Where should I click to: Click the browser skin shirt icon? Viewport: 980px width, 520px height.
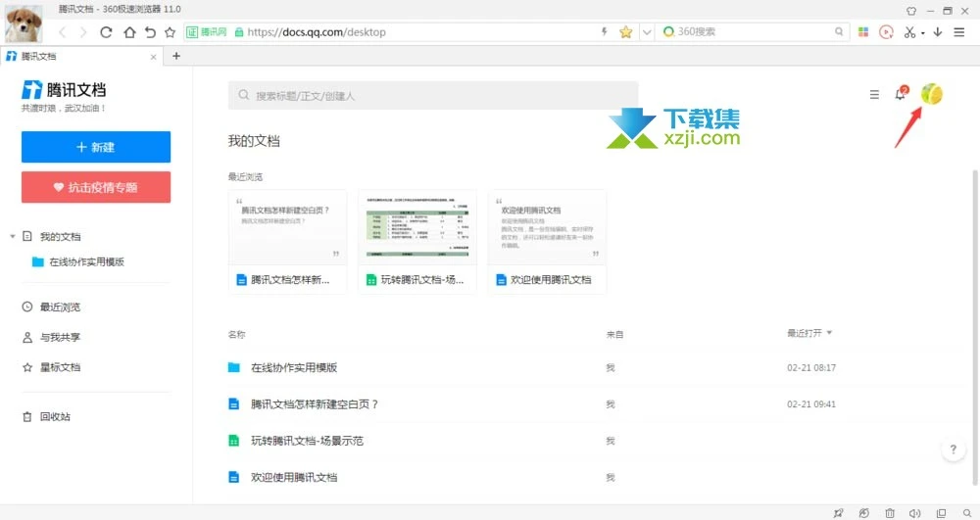911,11
